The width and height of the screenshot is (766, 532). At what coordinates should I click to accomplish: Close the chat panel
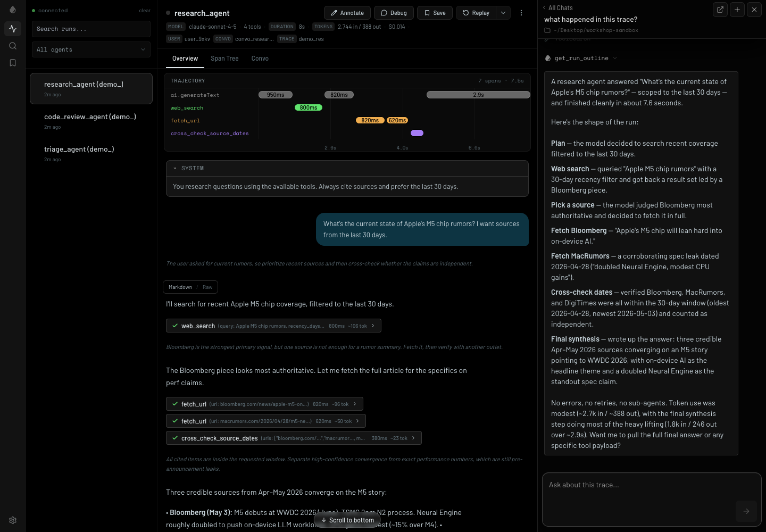pos(754,10)
